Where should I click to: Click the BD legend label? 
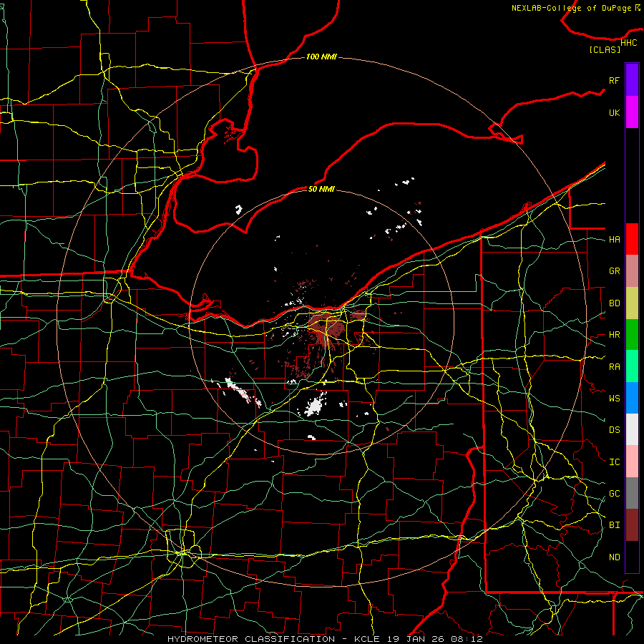click(615, 303)
